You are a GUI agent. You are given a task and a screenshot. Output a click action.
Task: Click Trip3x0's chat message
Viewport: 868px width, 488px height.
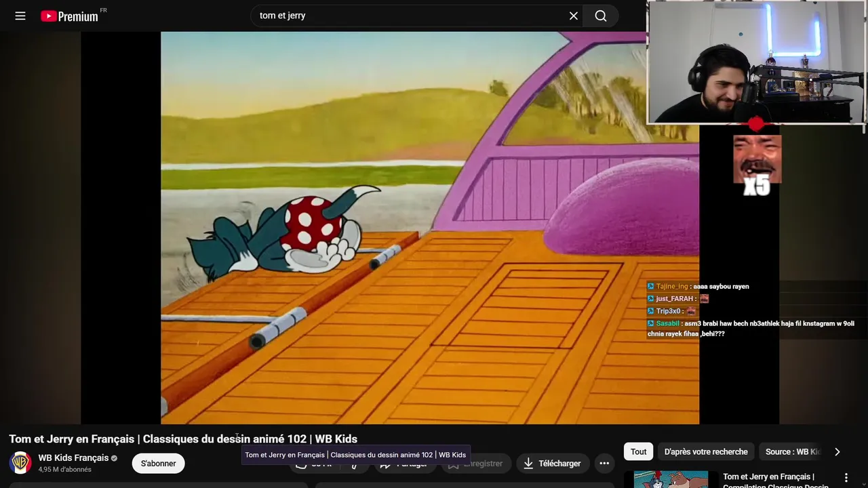pos(671,310)
